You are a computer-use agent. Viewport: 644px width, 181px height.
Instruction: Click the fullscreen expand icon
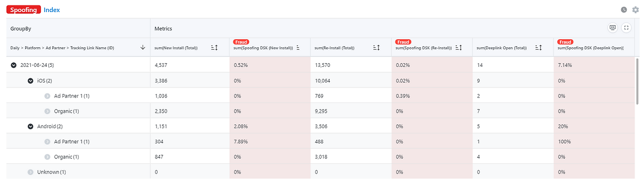626,28
